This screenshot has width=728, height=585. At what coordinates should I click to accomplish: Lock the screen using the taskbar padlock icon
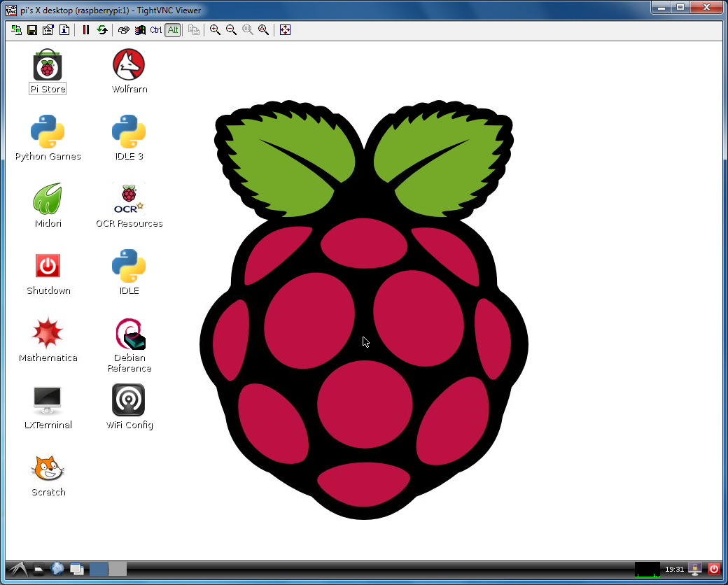pyautogui.click(x=695, y=569)
